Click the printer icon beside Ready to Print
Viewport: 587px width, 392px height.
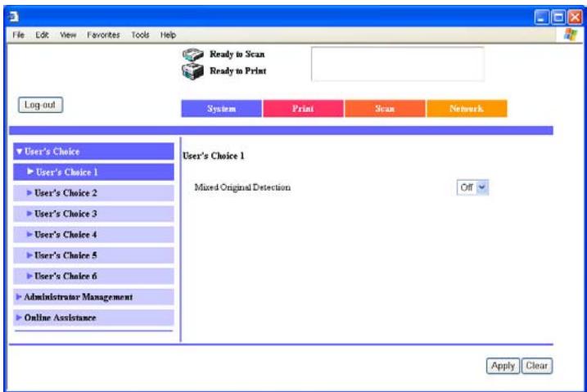coord(192,71)
